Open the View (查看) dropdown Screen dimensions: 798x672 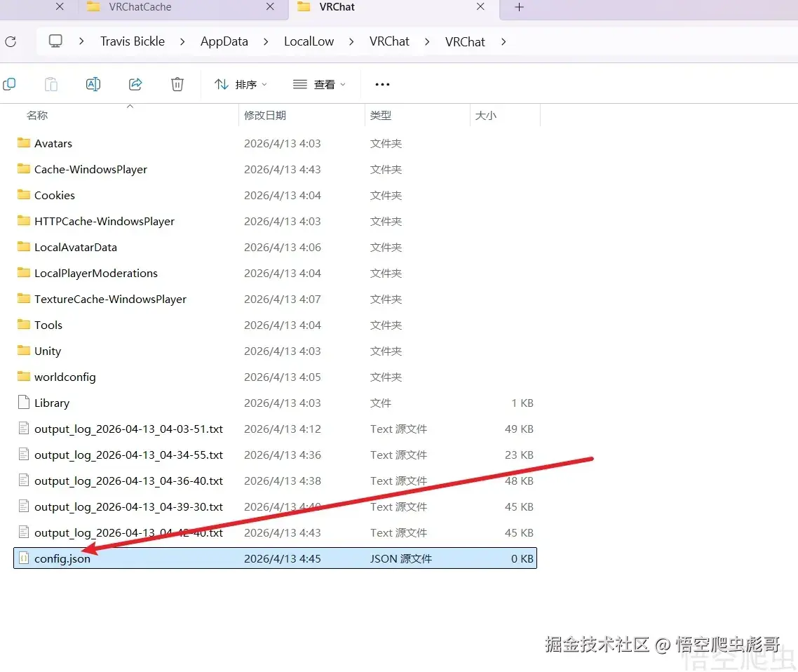(x=320, y=84)
